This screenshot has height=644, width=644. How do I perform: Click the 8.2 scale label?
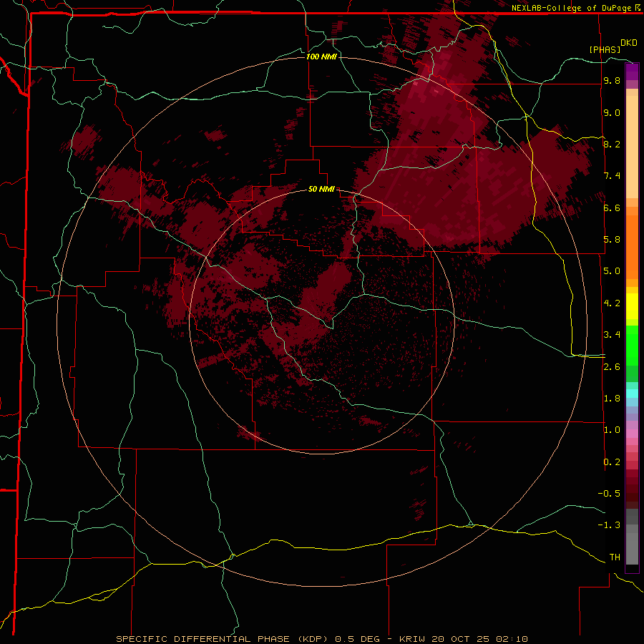click(612, 144)
